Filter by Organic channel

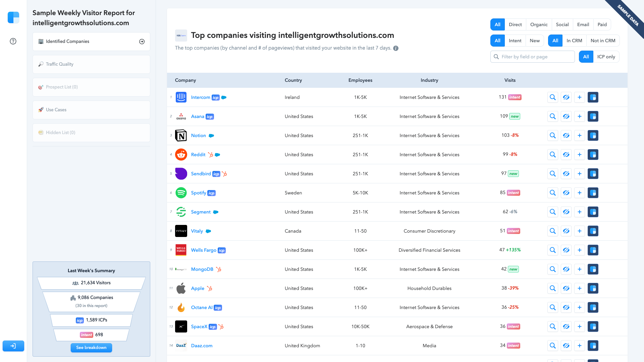[539, 24]
